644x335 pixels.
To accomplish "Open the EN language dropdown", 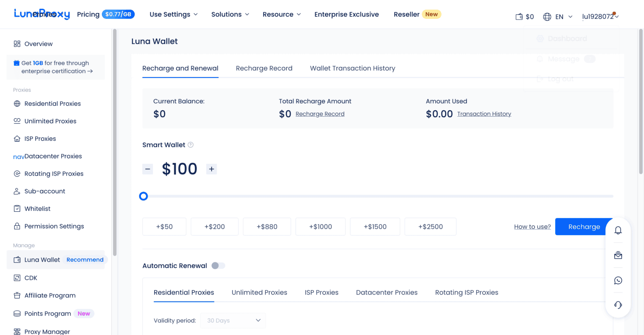I will point(558,16).
